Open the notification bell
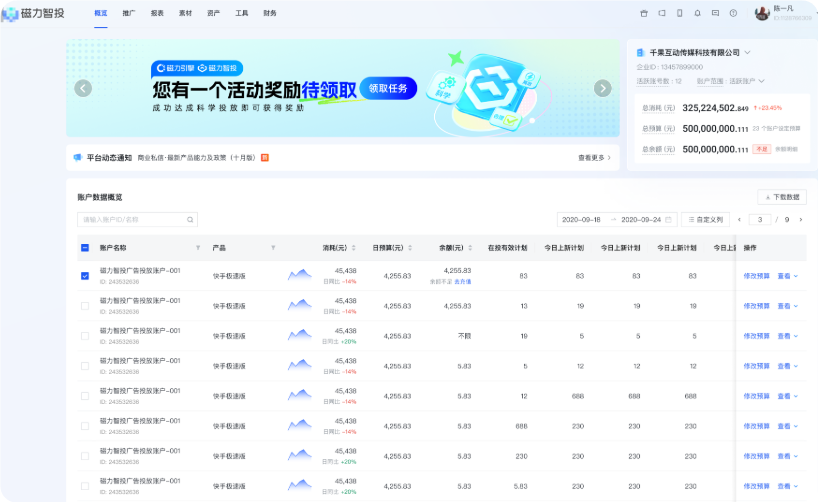The image size is (818, 502). 697,13
